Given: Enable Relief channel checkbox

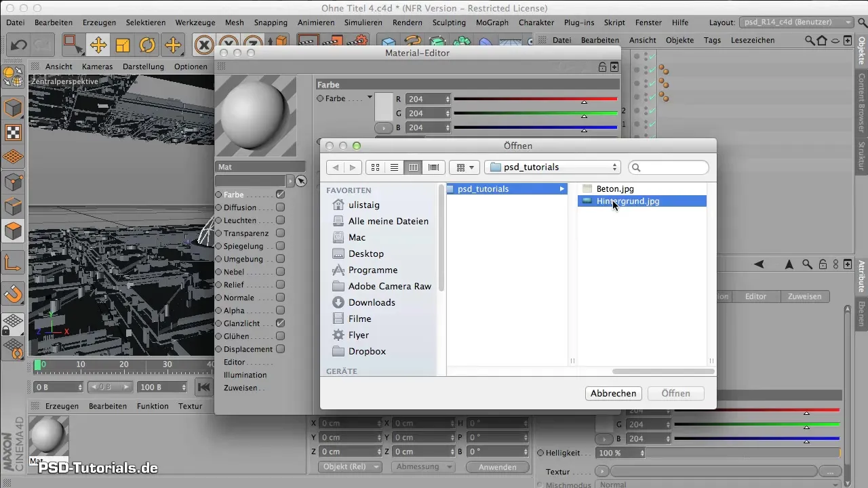Looking at the screenshot, I should tap(280, 285).
